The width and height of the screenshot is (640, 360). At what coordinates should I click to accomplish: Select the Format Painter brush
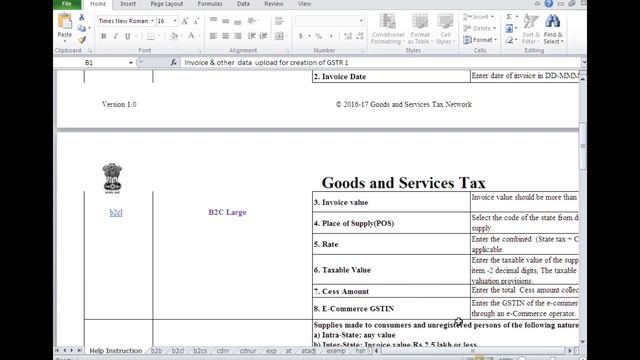(82, 40)
